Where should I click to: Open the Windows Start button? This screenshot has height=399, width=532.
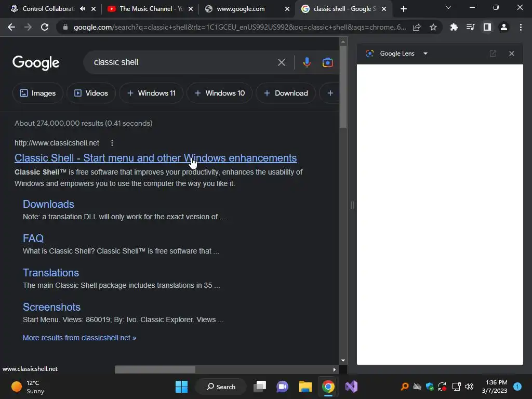pyautogui.click(x=181, y=387)
